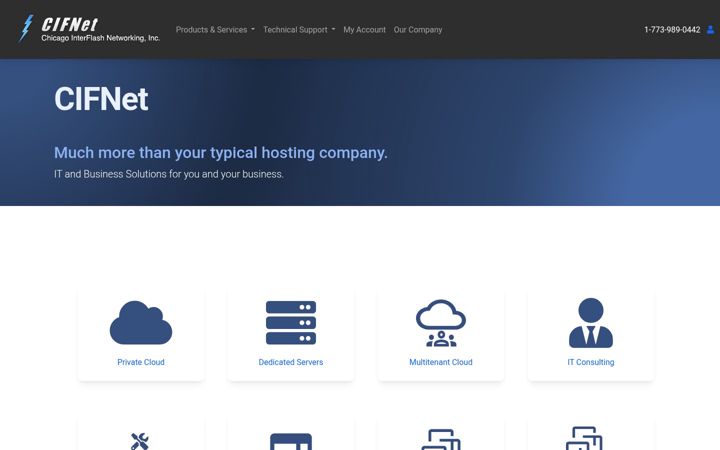The height and width of the screenshot is (450, 720).
Task: Open the Multitenant Cloud link
Action: (441, 362)
